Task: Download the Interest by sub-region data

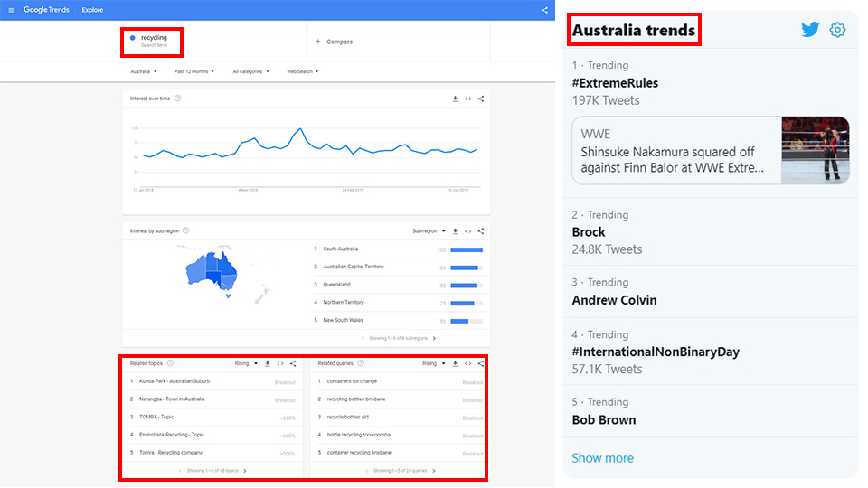Action: click(x=455, y=230)
